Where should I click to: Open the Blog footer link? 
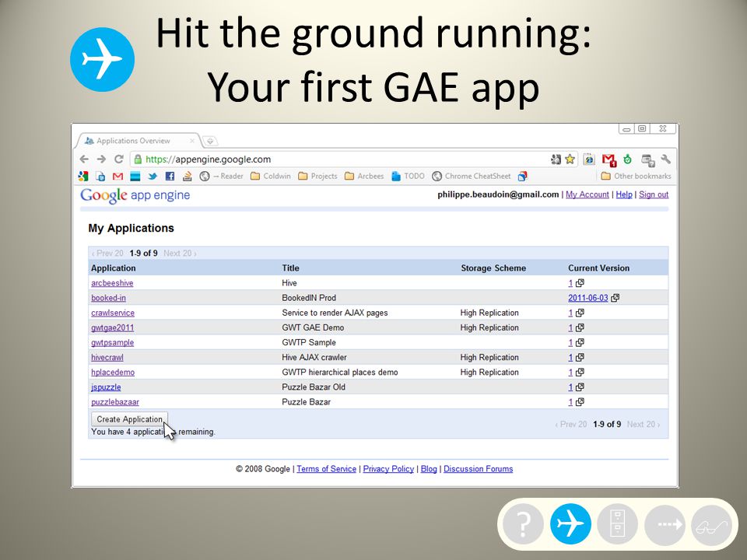[x=429, y=469]
